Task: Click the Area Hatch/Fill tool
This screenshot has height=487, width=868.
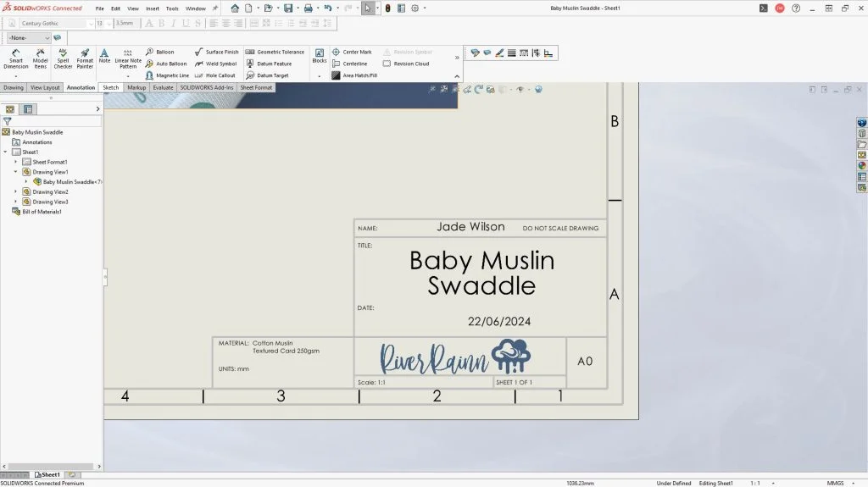Action: pyautogui.click(x=355, y=75)
